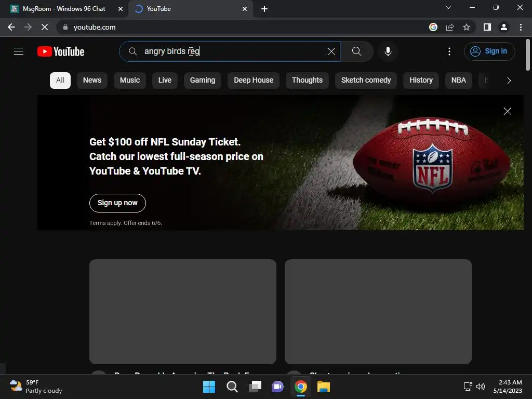Open the Chrome profile icon
This screenshot has height=399, width=532.
click(504, 27)
